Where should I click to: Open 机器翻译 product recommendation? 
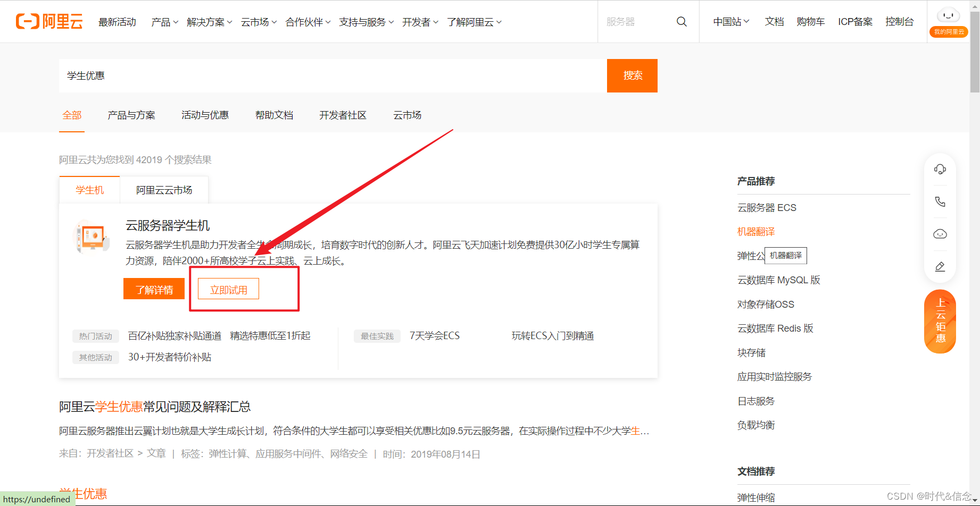coord(756,232)
